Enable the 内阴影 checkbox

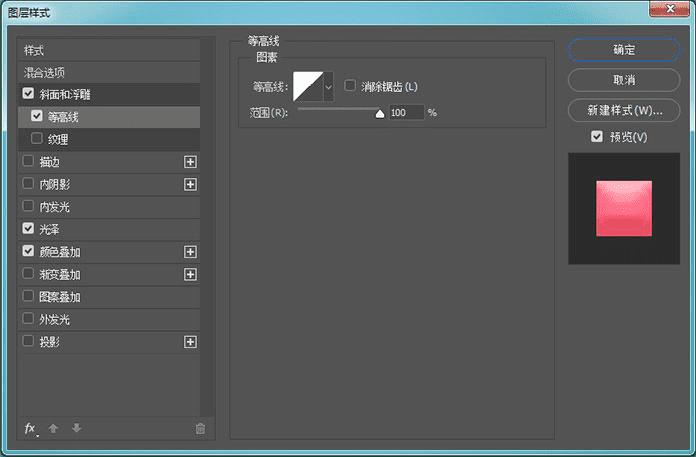[x=28, y=183]
